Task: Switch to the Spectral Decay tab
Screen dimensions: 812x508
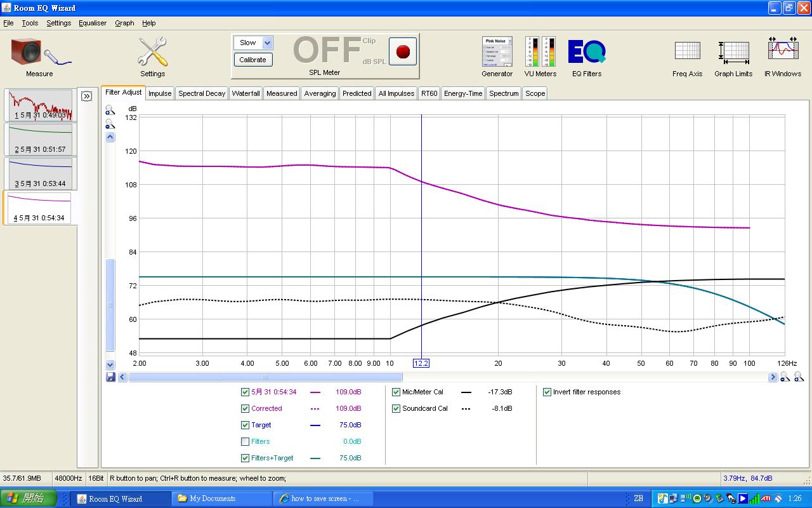Action: [202, 93]
